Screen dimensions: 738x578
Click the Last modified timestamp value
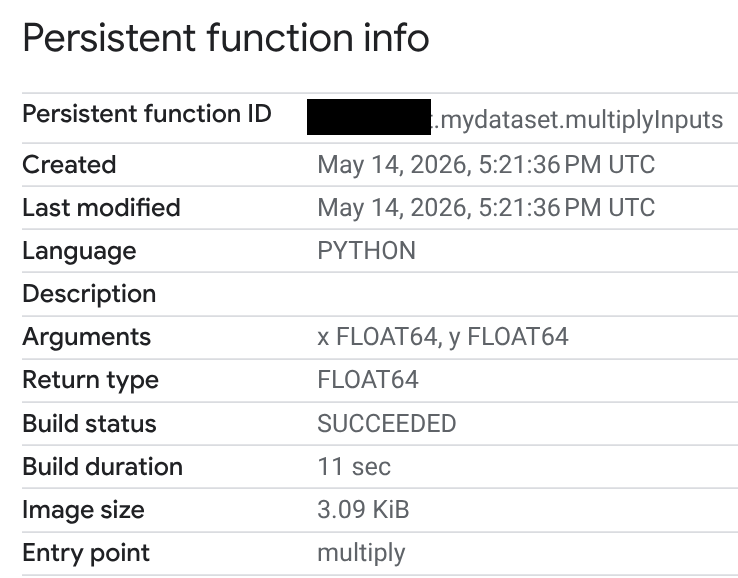coord(486,208)
